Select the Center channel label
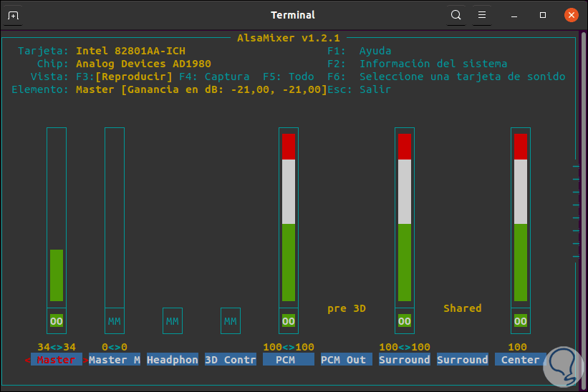The height and width of the screenshot is (392, 588). (x=520, y=360)
